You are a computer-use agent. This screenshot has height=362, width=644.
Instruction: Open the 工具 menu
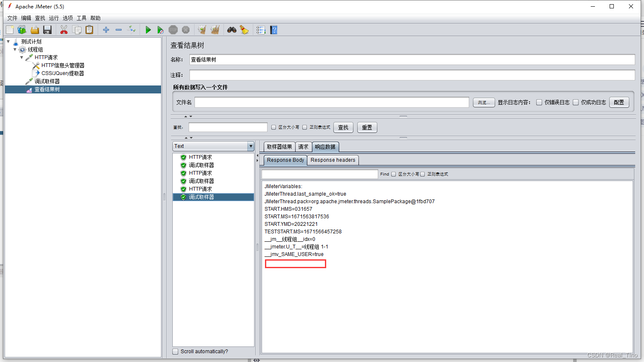(82, 18)
